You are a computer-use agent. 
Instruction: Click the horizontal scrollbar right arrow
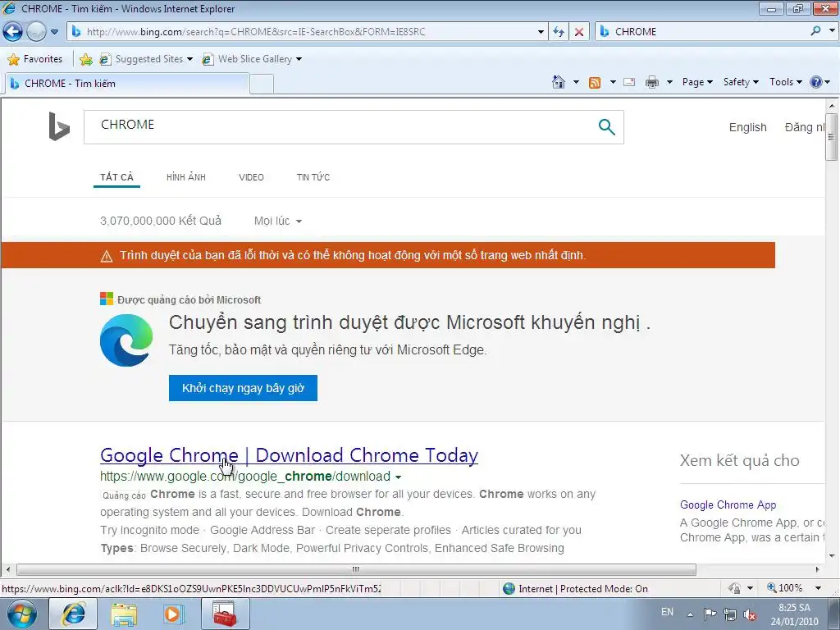pos(818,569)
